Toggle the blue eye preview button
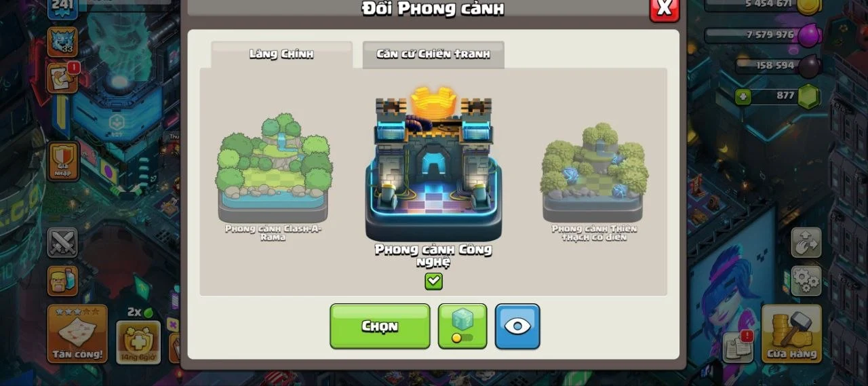This screenshot has height=386, width=868. pyautogui.click(x=517, y=326)
